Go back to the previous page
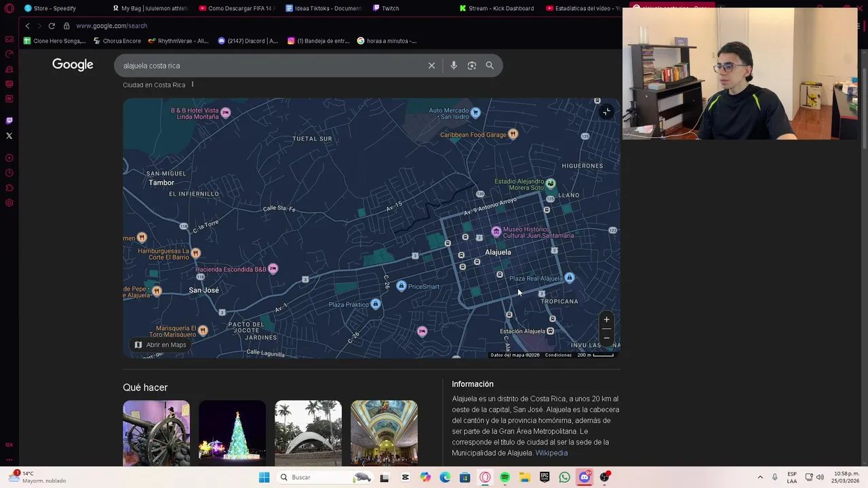Screen dimensions: 868x488 pos(27,26)
